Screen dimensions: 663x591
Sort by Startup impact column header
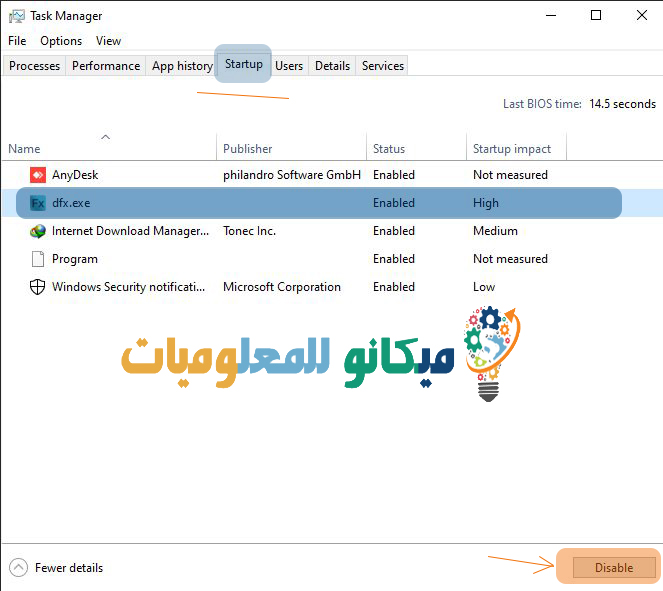512,149
